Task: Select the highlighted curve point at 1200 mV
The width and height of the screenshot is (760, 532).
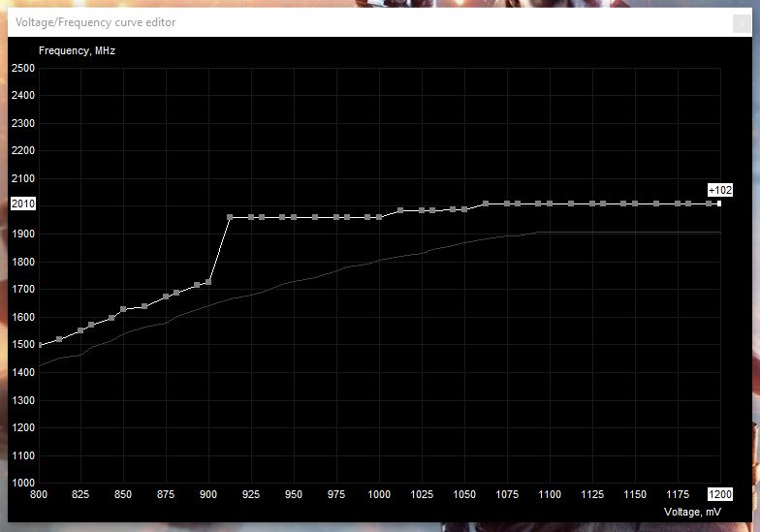Action: click(719, 203)
